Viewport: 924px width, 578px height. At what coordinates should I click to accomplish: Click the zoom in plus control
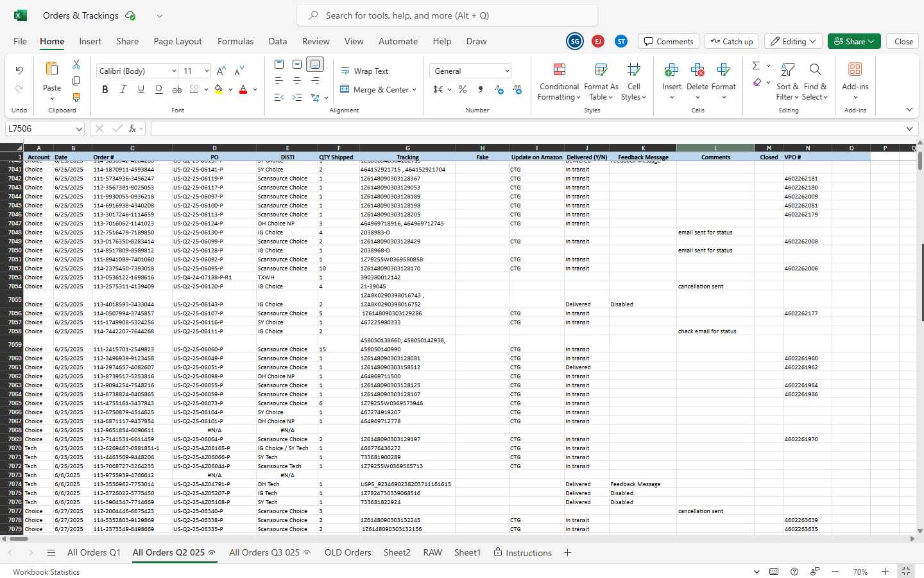[x=885, y=572]
